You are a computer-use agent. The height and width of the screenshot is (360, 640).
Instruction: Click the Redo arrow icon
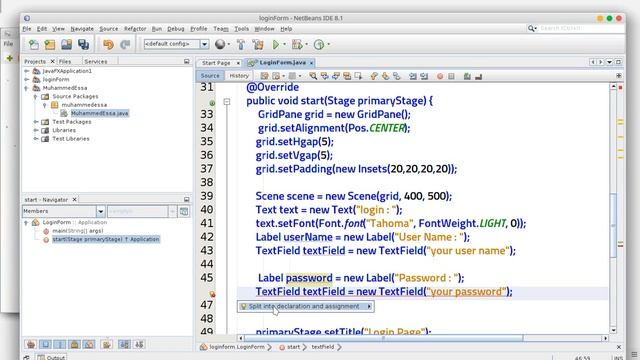[x=125, y=44]
